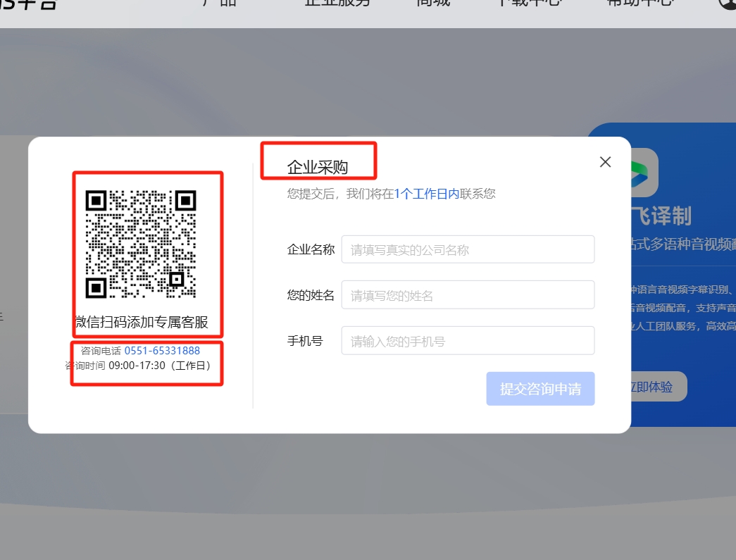Click the app logo icon on the blue card

click(x=644, y=173)
